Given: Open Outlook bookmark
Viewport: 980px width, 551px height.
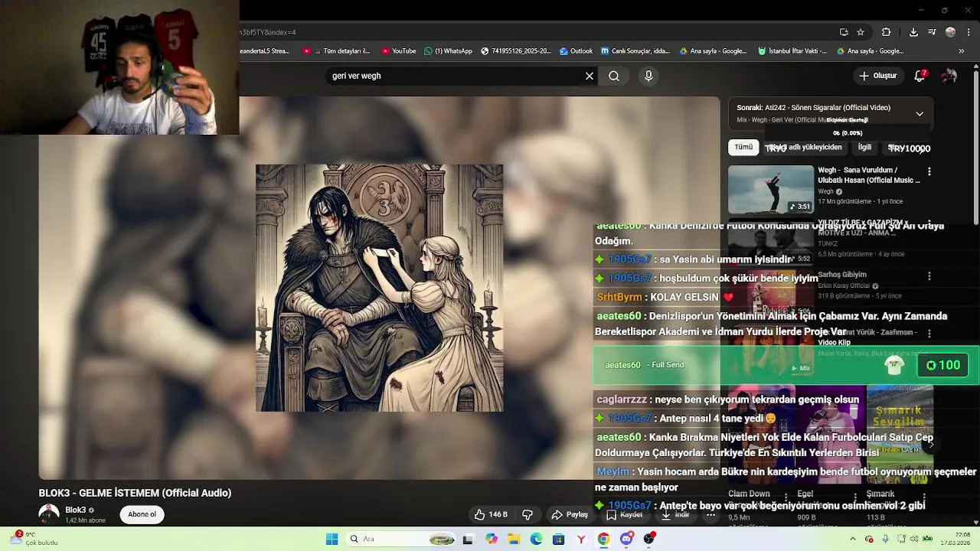Looking at the screenshot, I should (576, 51).
